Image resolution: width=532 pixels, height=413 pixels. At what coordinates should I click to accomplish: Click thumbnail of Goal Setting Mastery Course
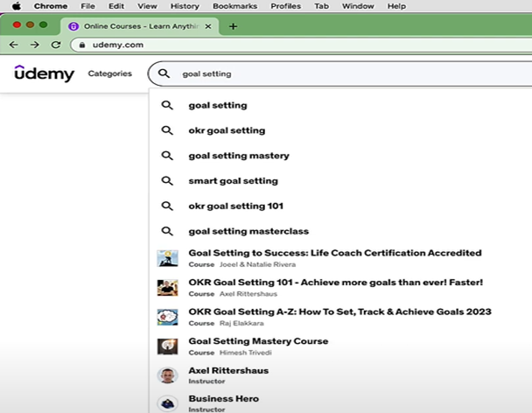click(x=168, y=346)
